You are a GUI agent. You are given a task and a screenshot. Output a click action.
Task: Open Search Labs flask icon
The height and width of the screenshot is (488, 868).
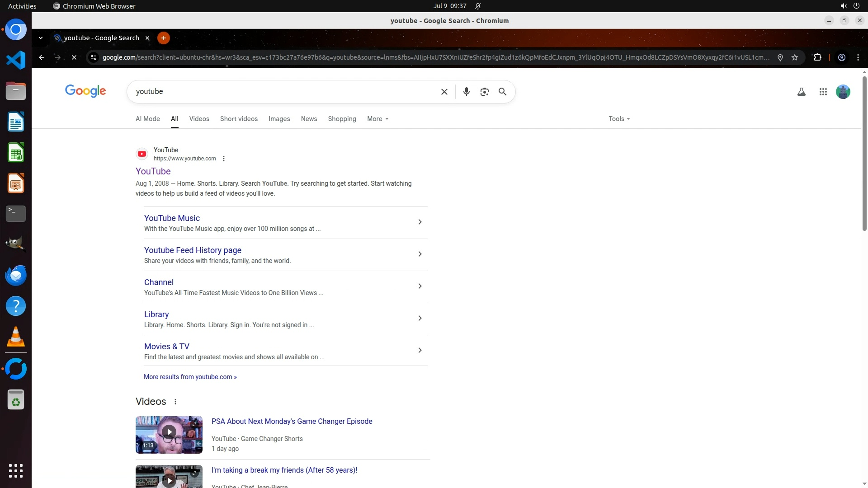coord(801,92)
